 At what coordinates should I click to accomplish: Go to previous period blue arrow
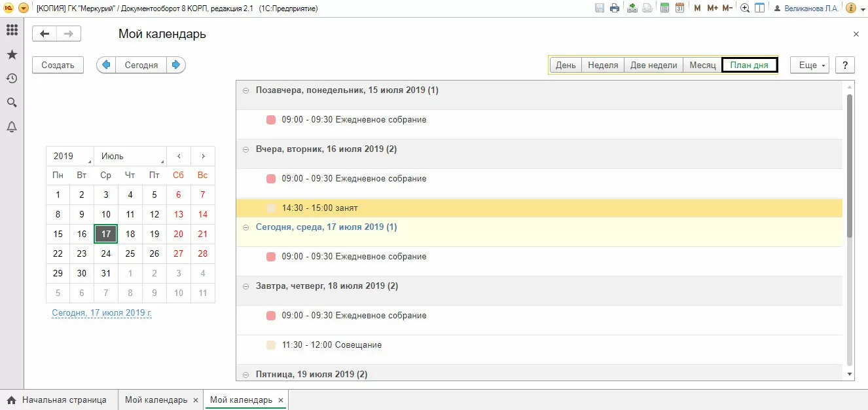106,65
